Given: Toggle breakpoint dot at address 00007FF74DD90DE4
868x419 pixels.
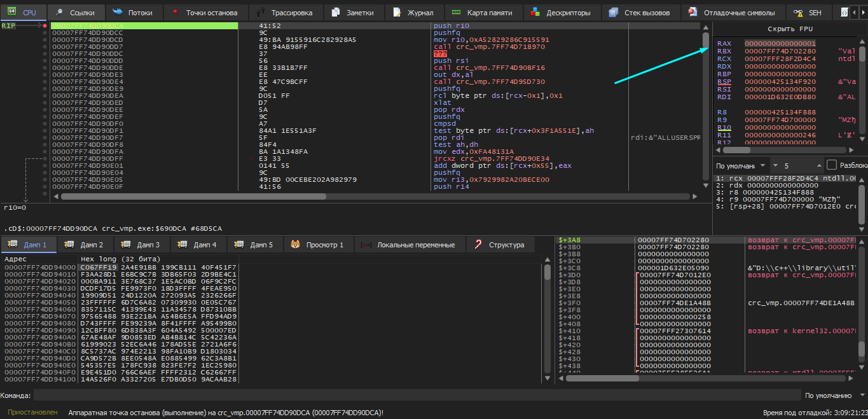Looking at the screenshot, I should click(x=45, y=81).
